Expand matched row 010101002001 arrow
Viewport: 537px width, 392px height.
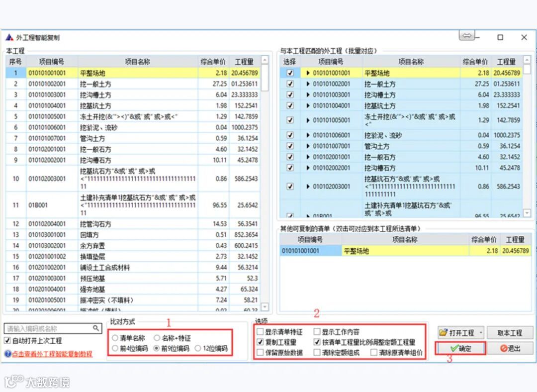[x=308, y=84]
